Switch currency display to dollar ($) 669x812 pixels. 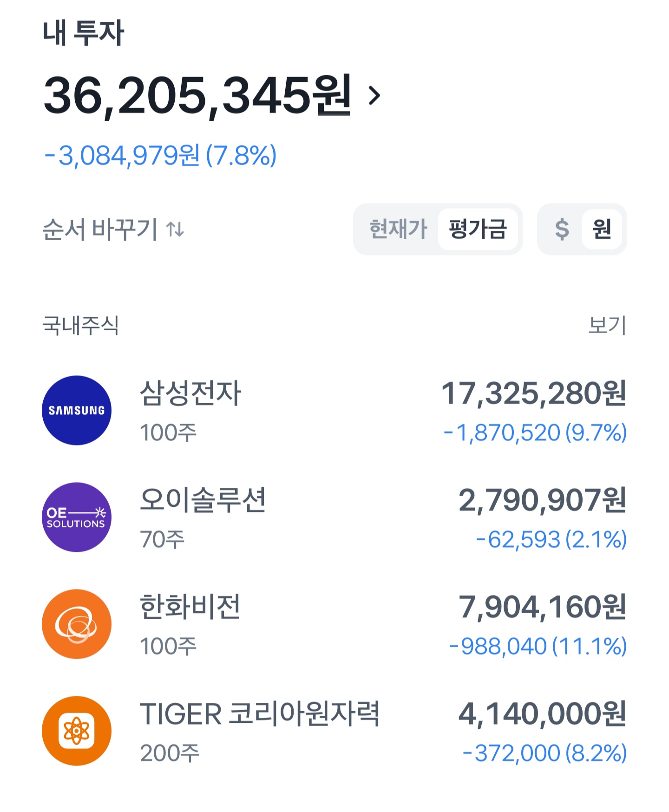(x=562, y=229)
